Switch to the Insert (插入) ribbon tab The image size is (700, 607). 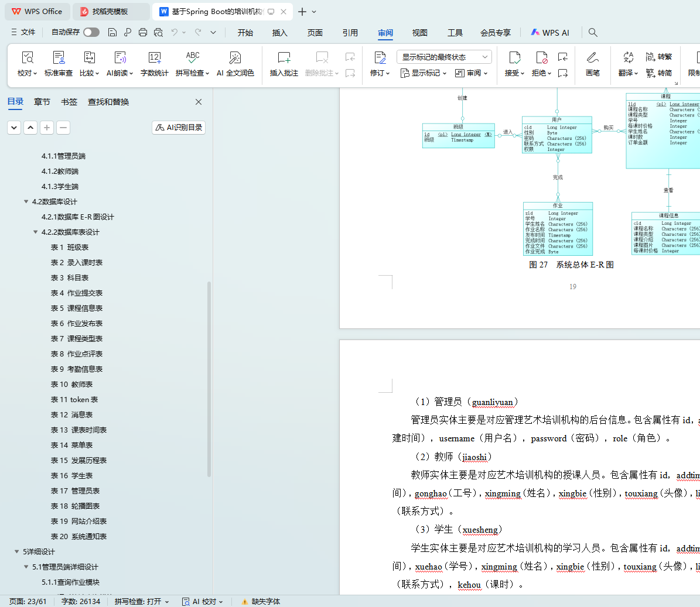click(x=279, y=33)
